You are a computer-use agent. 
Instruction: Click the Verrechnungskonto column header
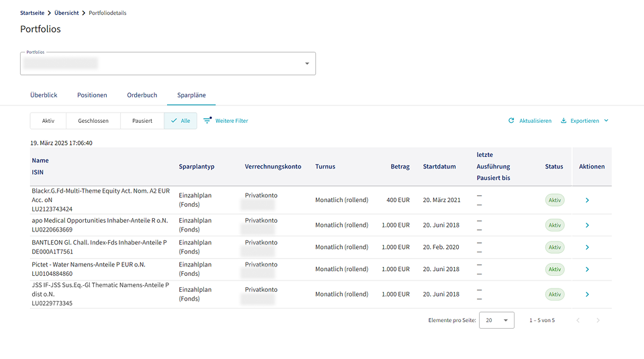click(x=273, y=166)
